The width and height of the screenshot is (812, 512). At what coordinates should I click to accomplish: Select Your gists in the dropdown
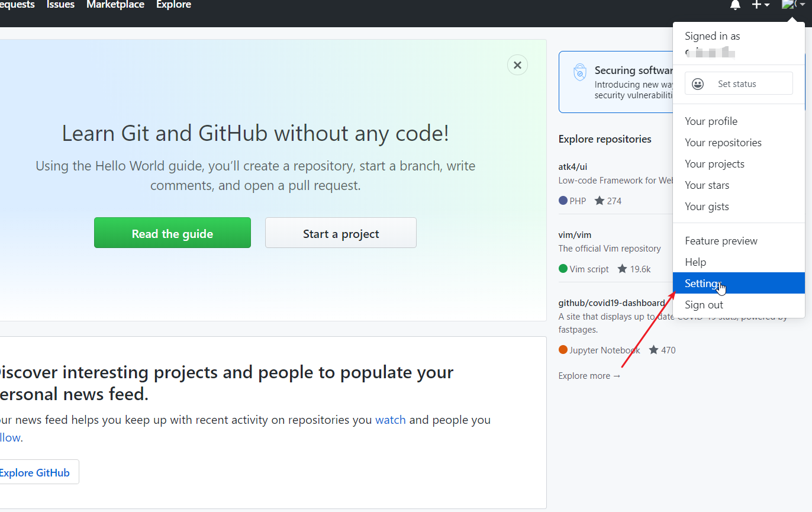point(739,207)
